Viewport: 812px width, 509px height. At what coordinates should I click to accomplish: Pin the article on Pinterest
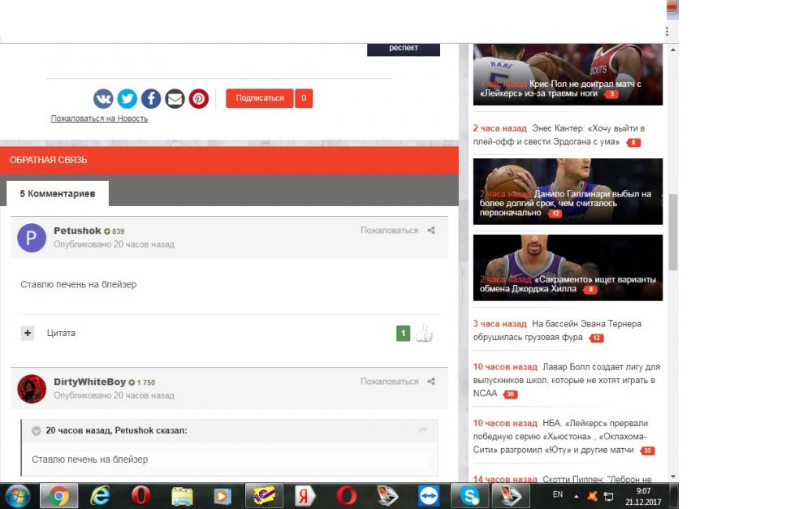coord(199,99)
